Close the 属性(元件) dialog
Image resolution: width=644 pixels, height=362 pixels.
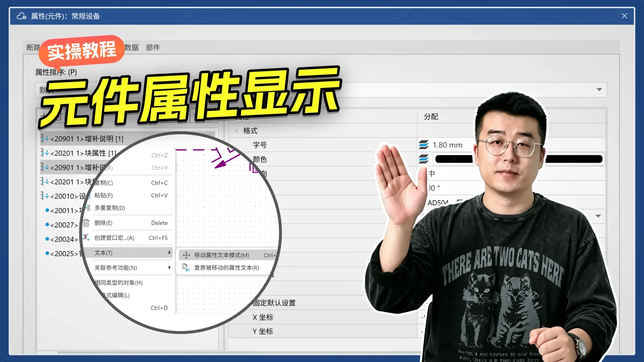click(x=624, y=16)
